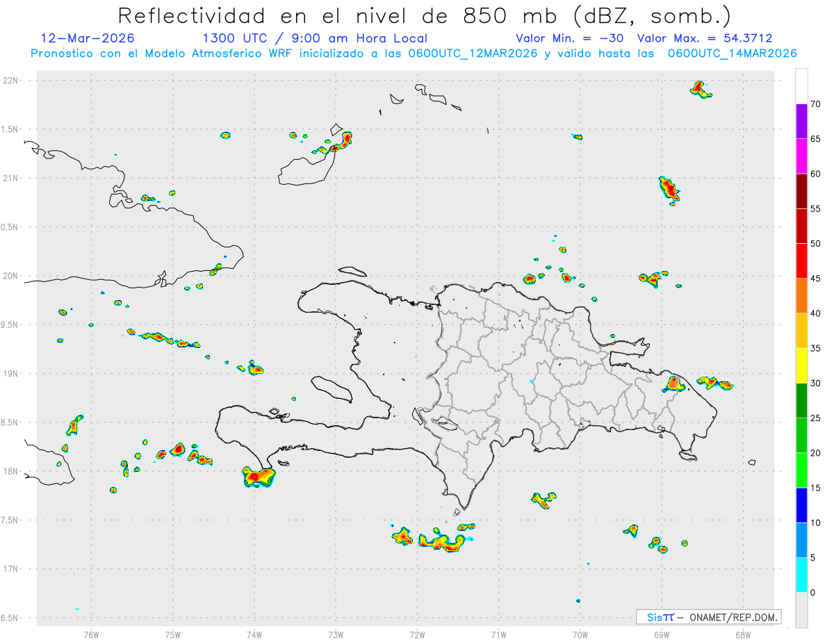Click the latitude axis label "21N"

(x=11, y=178)
